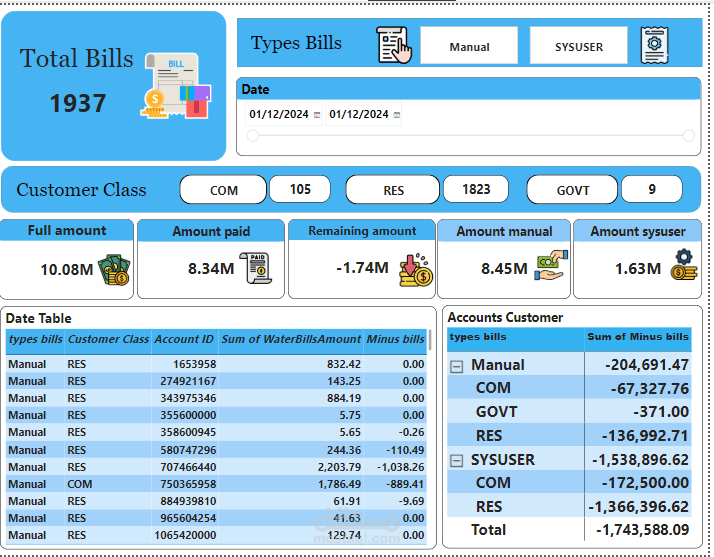Click the -1,038.26 minus bills value

400,467
